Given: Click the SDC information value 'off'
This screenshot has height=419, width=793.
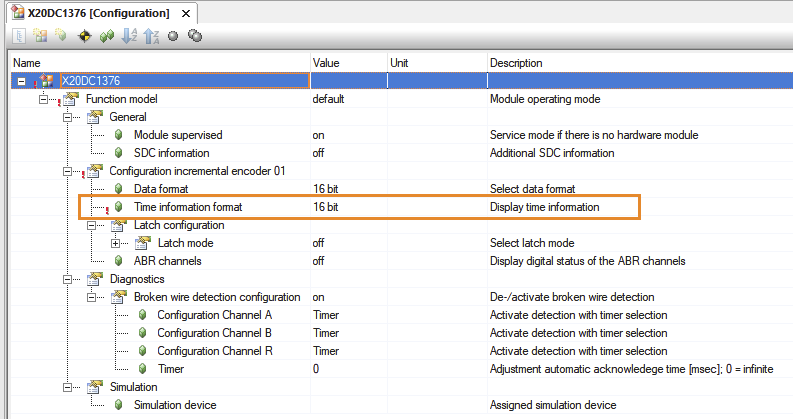Looking at the screenshot, I should [x=318, y=153].
